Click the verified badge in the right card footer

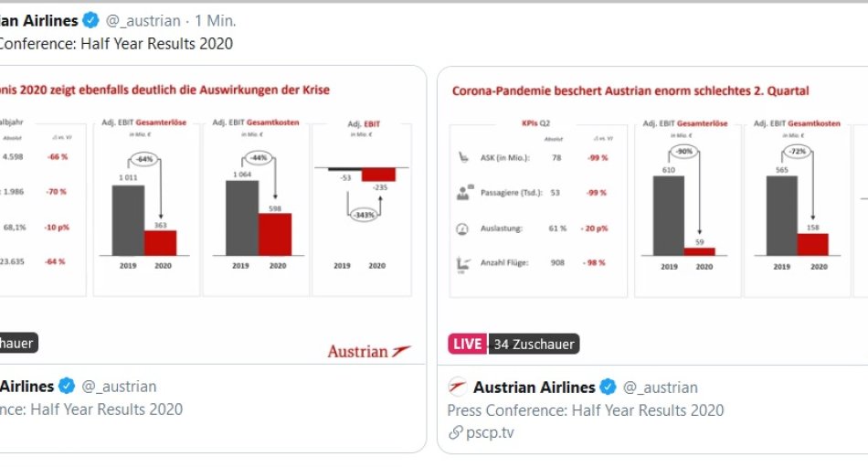[608, 387]
